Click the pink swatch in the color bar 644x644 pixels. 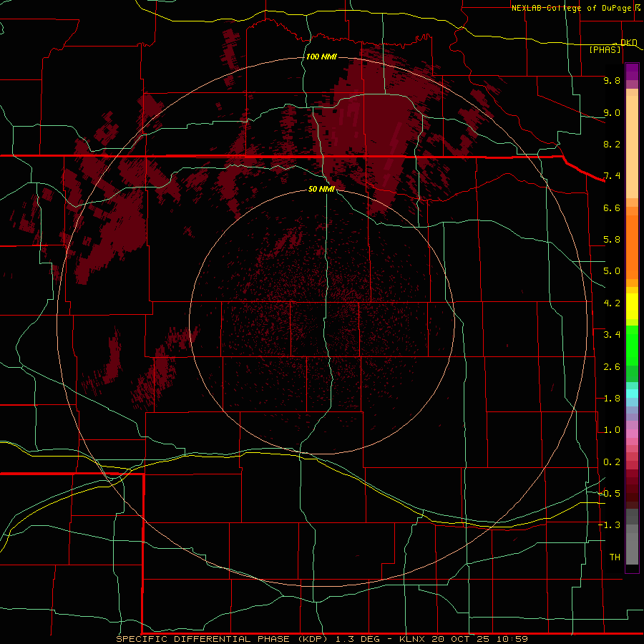[632, 434]
